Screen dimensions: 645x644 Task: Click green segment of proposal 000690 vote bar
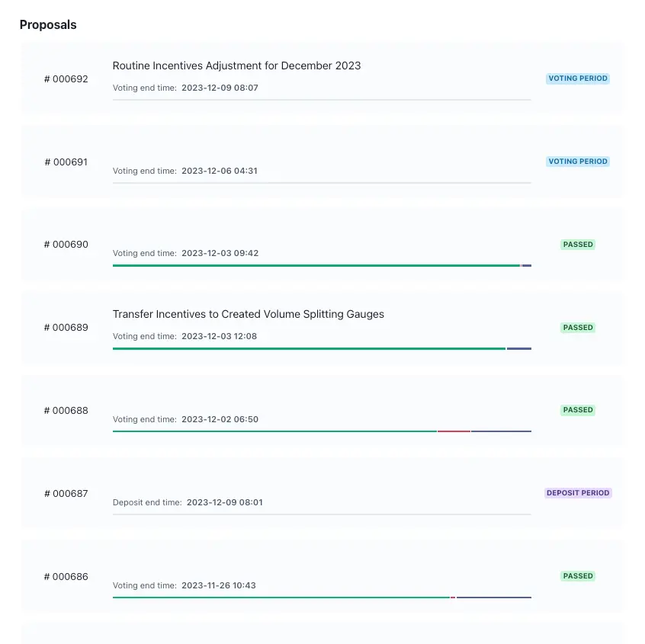[316, 265]
